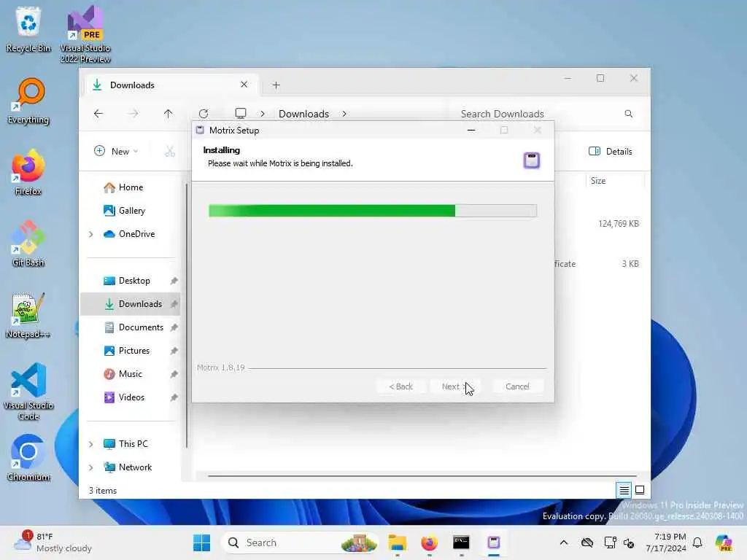747x560 pixels.
Task: Open the Recycle Bin desktop icon
Action: (28, 28)
